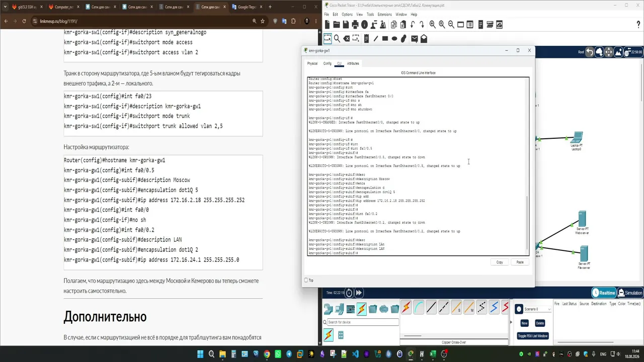Click the Paste button in CLI window
644x362 pixels.
520,262
